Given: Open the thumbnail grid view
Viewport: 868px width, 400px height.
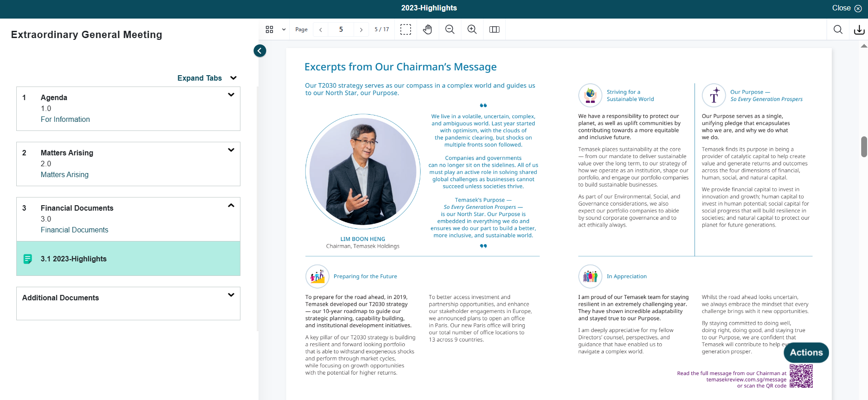Looking at the screenshot, I should tap(269, 29).
